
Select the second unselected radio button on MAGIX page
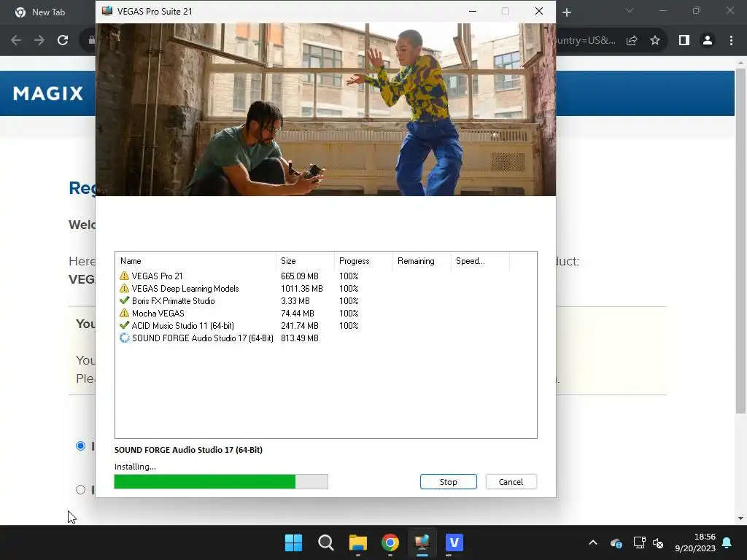pos(80,489)
